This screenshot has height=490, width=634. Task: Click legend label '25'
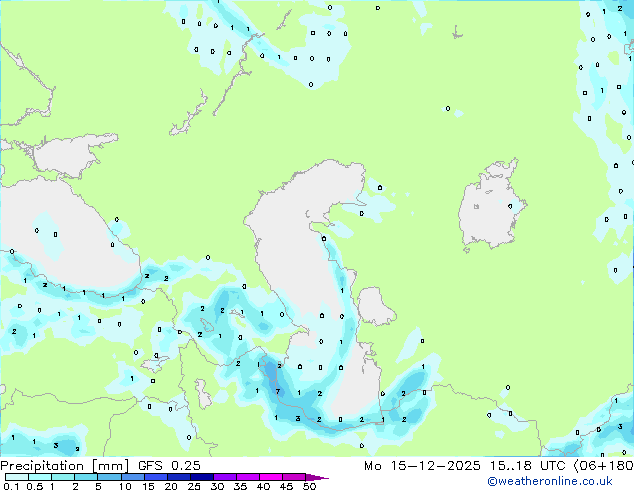(194, 486)
